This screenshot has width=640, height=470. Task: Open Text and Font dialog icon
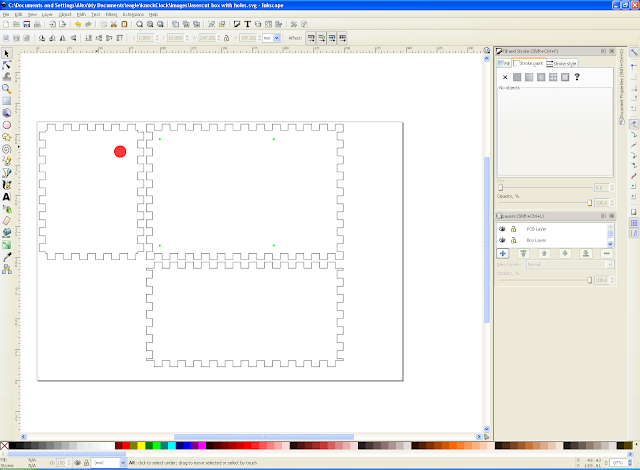point(247,24)
